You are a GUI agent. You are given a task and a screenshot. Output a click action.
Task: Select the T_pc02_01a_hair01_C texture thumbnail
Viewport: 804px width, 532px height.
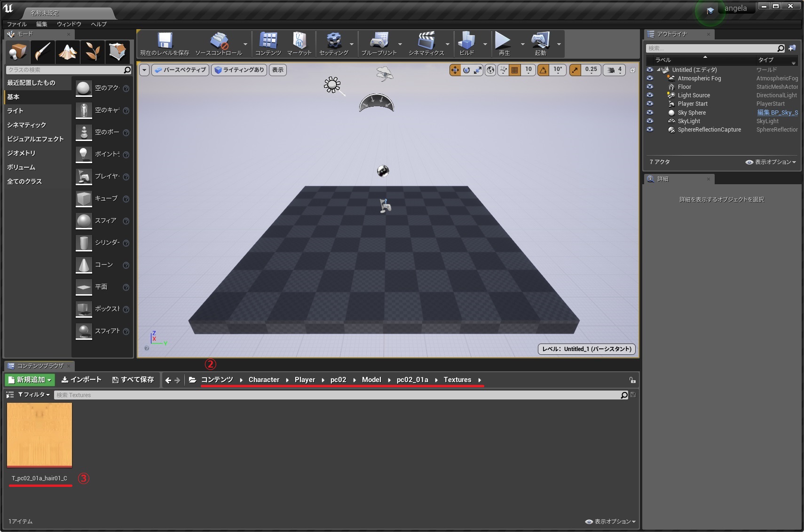(39, 435)
